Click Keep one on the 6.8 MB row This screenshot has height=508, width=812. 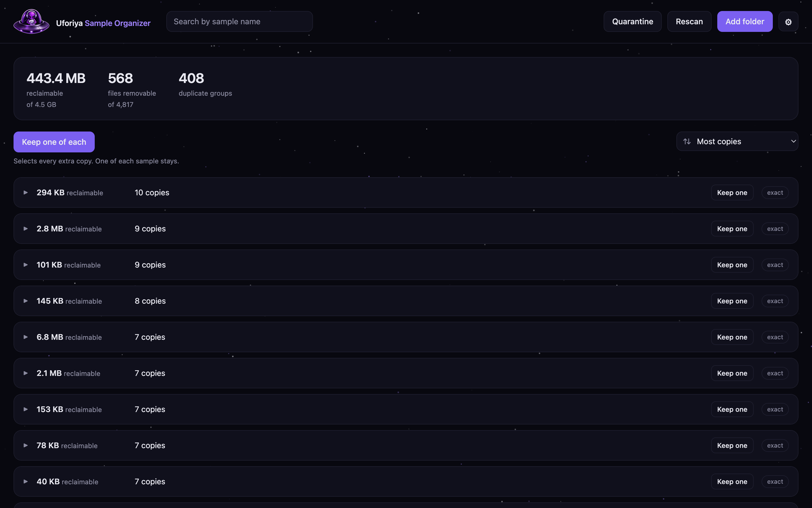click(x=732, y=337)
